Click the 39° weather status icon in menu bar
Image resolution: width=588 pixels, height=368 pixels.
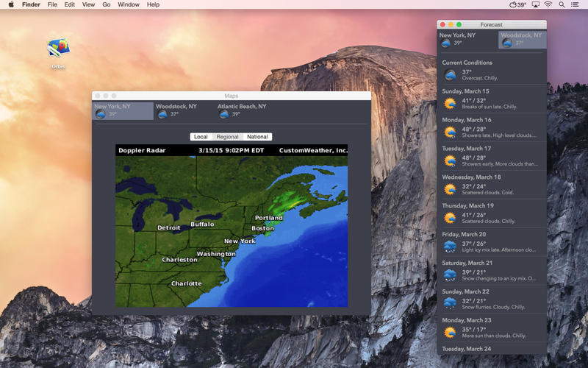point(517,4)
